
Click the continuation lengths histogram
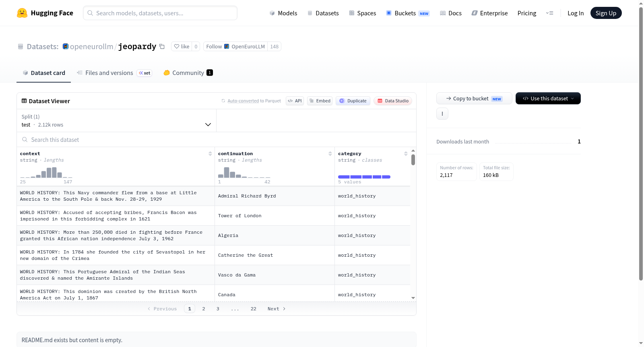244,172
